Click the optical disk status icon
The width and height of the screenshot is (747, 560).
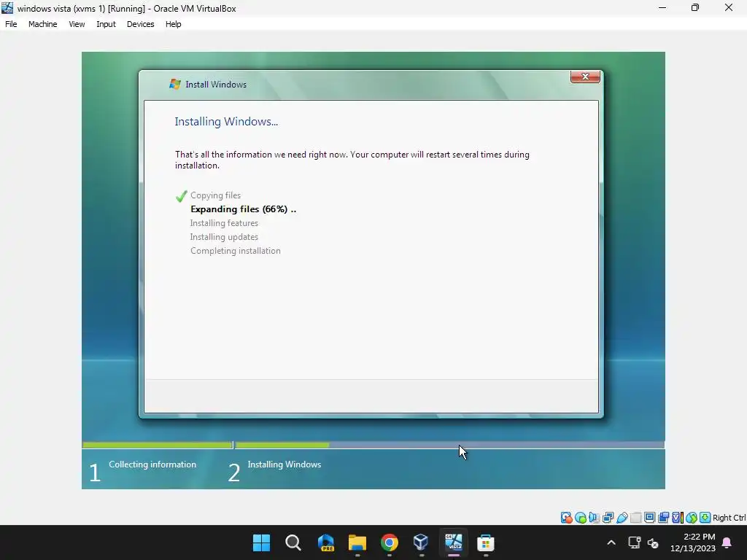click(580, 518)
